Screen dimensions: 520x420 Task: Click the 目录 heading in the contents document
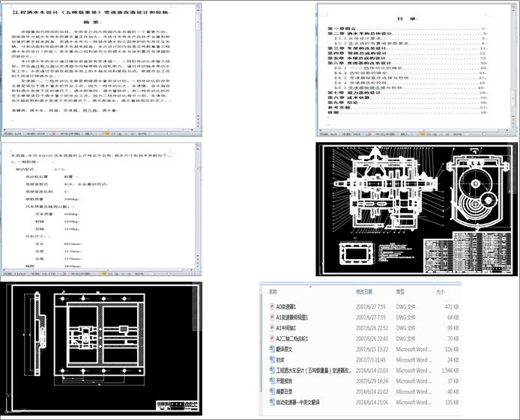(407, 19)
